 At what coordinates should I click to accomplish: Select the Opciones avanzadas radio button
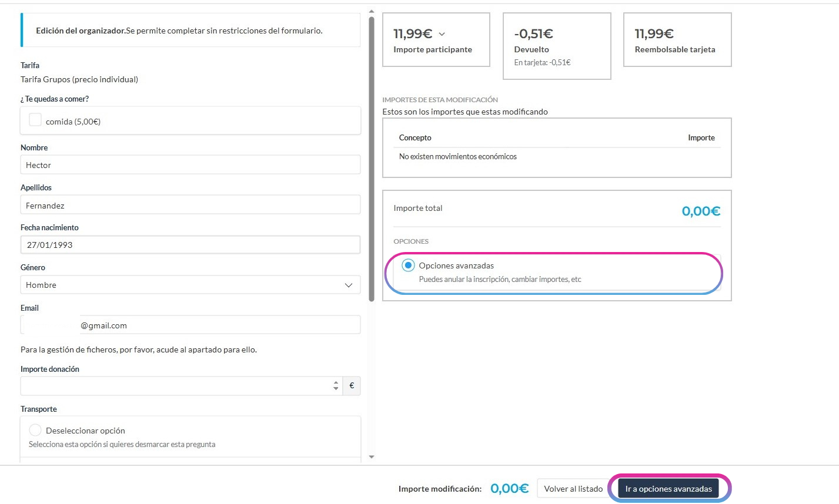[x=408, y=266]
